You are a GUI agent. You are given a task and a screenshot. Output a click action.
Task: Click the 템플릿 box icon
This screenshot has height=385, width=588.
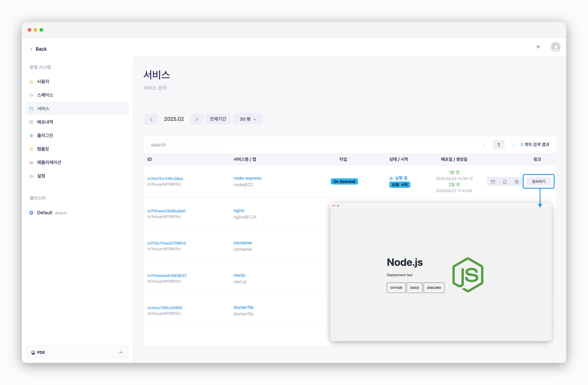pyautogui.click(x=31, y=149)
